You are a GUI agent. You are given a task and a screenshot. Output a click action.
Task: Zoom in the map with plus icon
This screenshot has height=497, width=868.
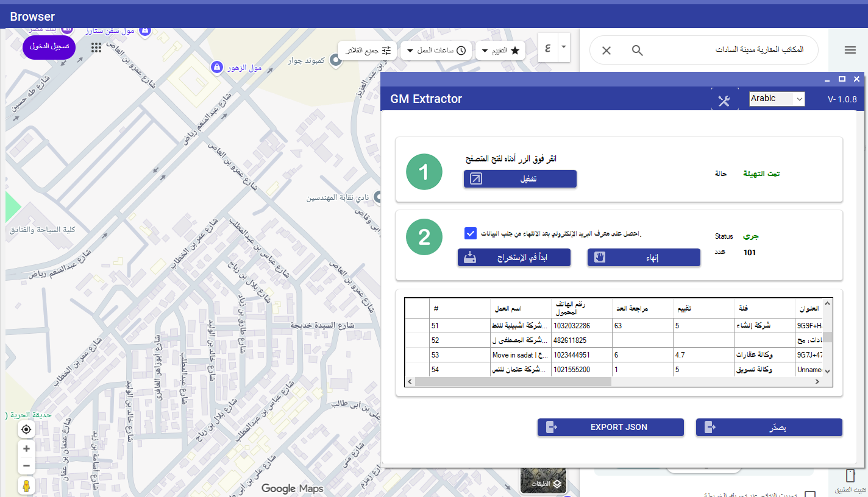(x=26, y=449)
